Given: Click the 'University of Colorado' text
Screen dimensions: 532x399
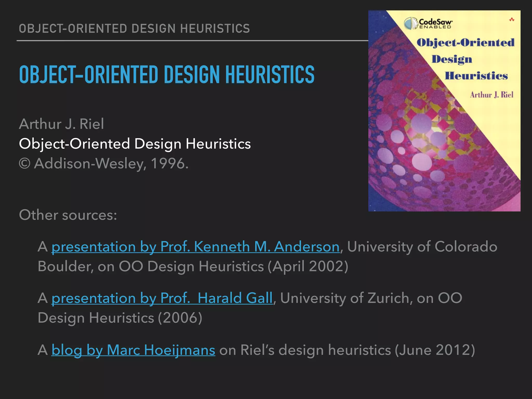Looking at the screenshot, I should pos(422,246).
